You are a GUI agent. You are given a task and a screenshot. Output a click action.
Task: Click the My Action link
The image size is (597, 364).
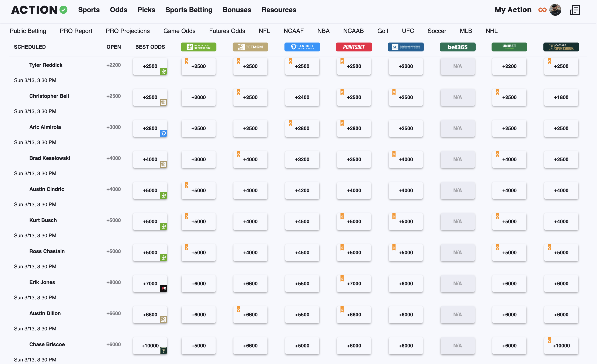click(513, 10)
